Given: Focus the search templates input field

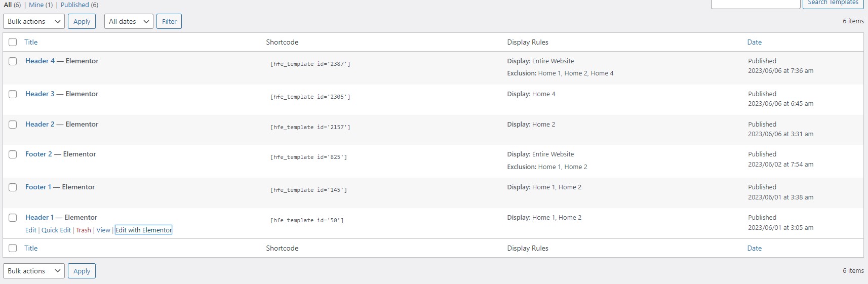Looking at the screenshot, I should coord(755,4).
